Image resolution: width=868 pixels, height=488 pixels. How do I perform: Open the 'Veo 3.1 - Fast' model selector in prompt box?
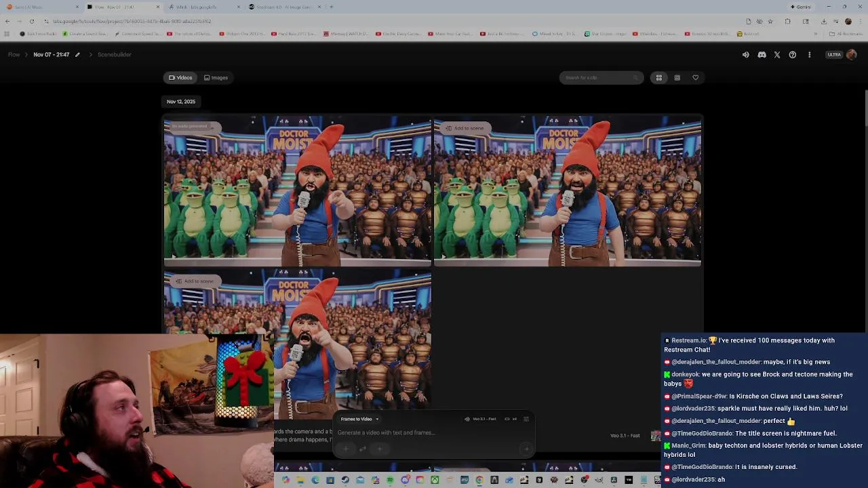pyautogui.click(x=481, y=420)
